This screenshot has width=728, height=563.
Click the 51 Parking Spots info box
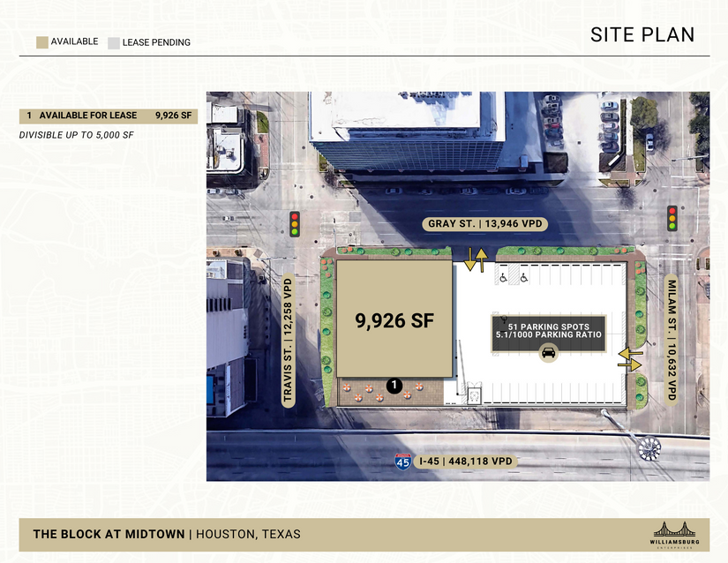click(x=548, y=334)
